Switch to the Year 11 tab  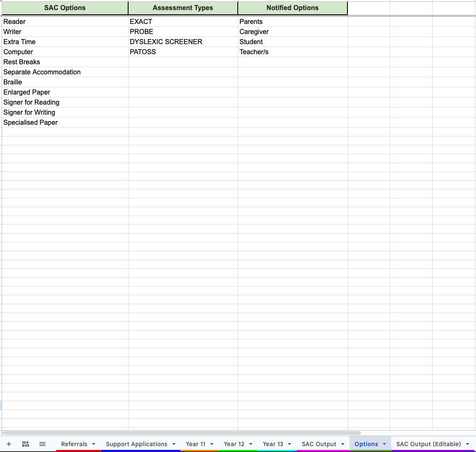click(x=195, y=444)
